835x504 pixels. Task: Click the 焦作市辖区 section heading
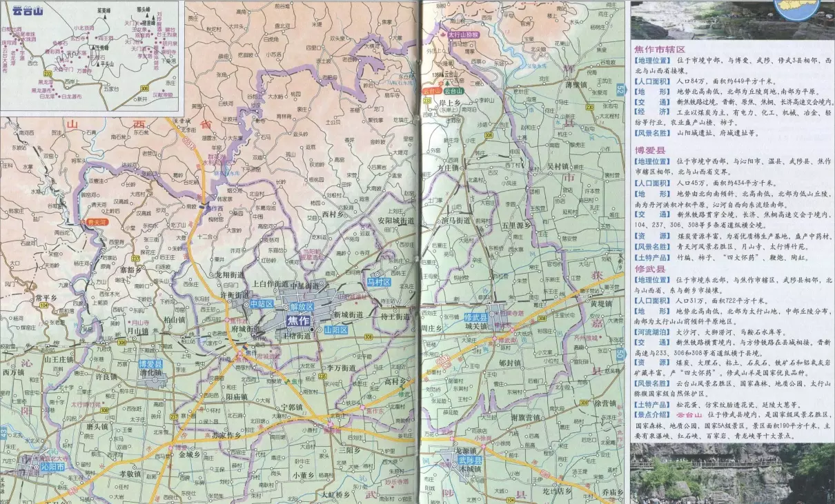[x=660, y=50]
